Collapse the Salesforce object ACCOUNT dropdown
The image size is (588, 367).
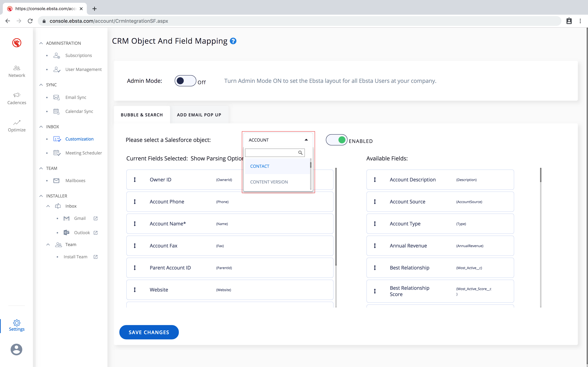click(x=306, y=140)
